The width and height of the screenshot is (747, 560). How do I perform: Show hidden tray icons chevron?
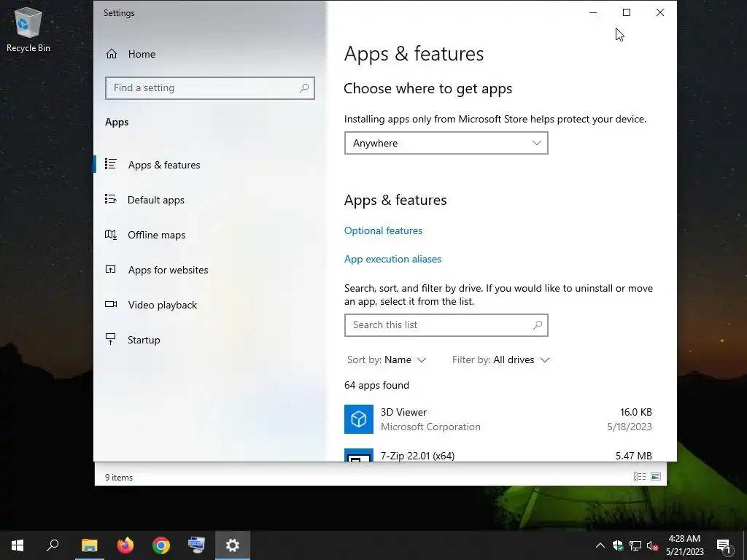(600, 545)
